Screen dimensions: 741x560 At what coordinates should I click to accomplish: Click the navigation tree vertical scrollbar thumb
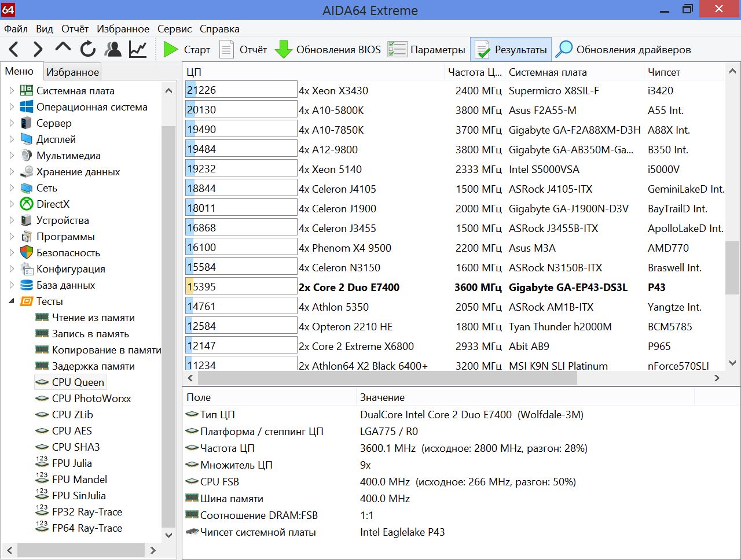pos(168,326)
